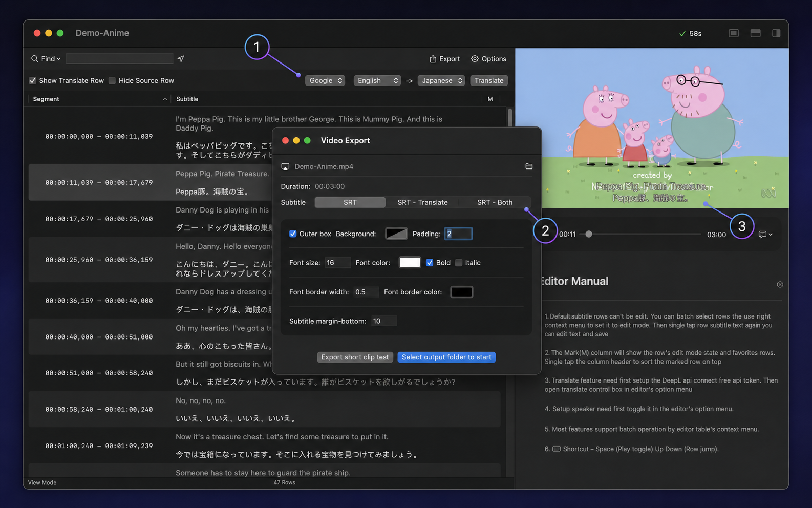
Task: Click Duration value 00:03:00
Action: click(x=330, y=186)
